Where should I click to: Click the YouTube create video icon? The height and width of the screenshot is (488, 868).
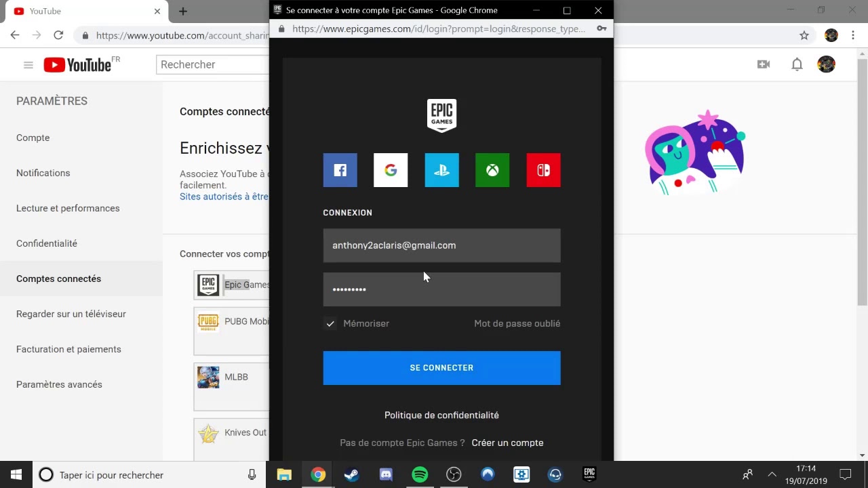(x=764, y=64)
